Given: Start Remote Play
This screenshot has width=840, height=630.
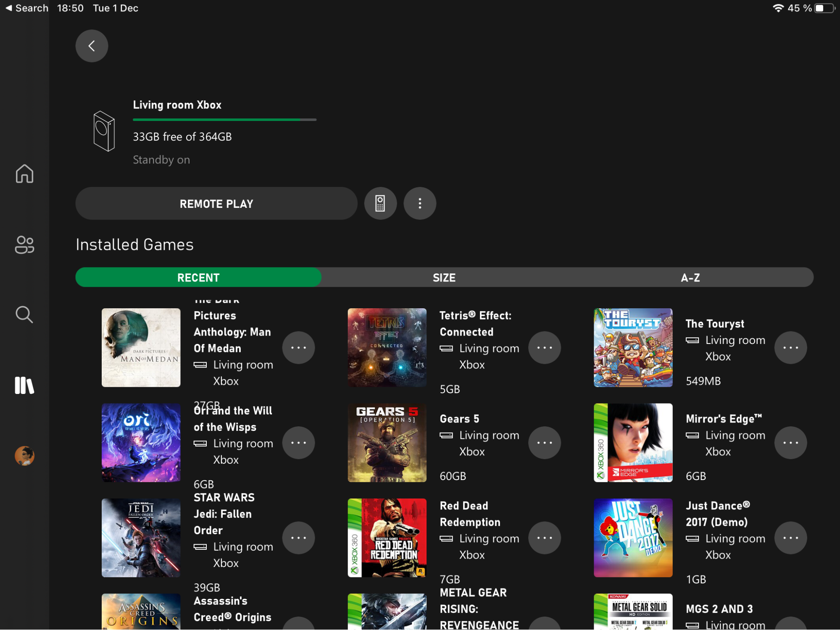Looking at the screenshot, I should [x=216, y=204].
